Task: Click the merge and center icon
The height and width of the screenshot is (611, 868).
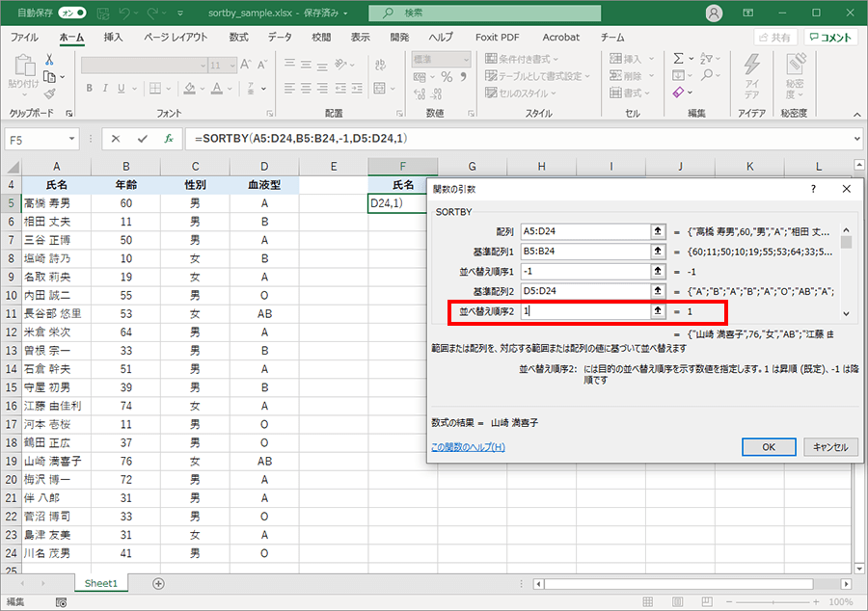Action: pyautogui.click(x=380, y=88)
